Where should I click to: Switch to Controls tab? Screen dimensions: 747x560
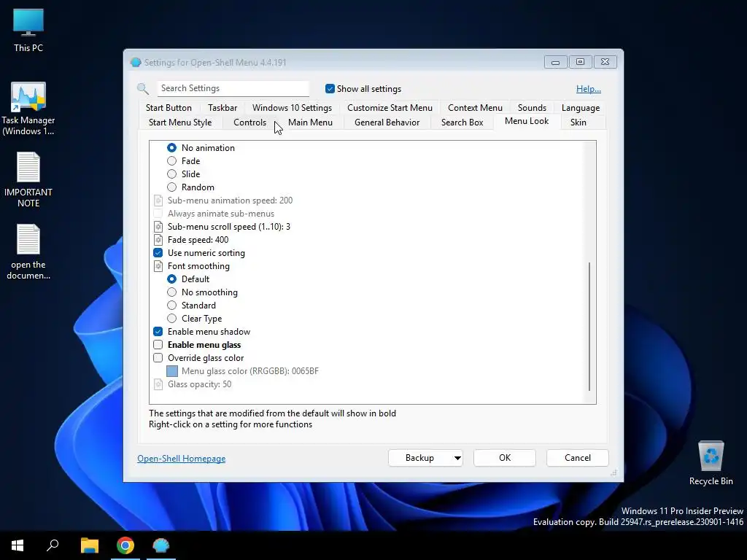(249, 122)
